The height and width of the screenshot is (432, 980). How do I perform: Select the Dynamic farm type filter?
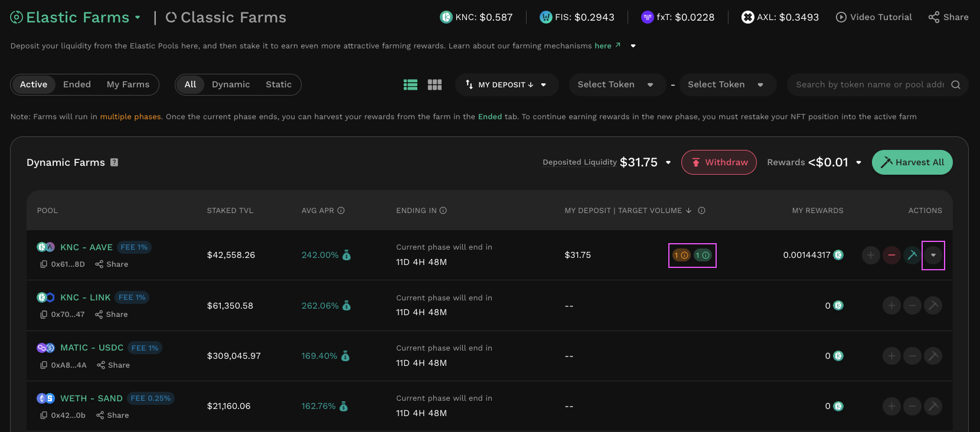(x=231, y=84)
